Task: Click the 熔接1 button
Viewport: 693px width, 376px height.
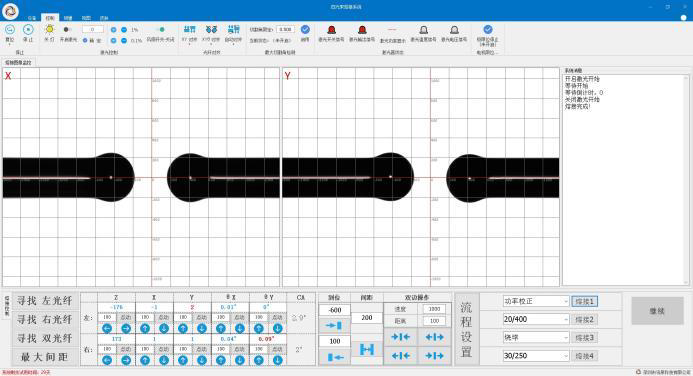Action: click(x=584, y=301)
